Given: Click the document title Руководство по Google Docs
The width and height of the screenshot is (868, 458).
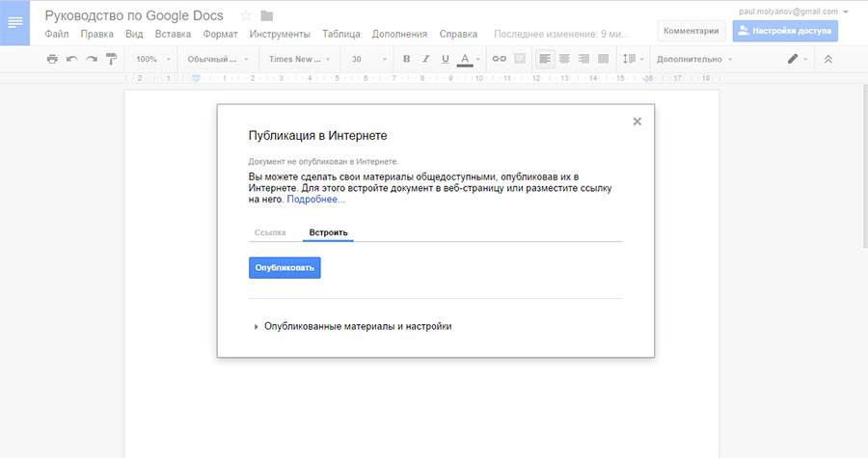Looking at the screenshot, I should [134, 15].
